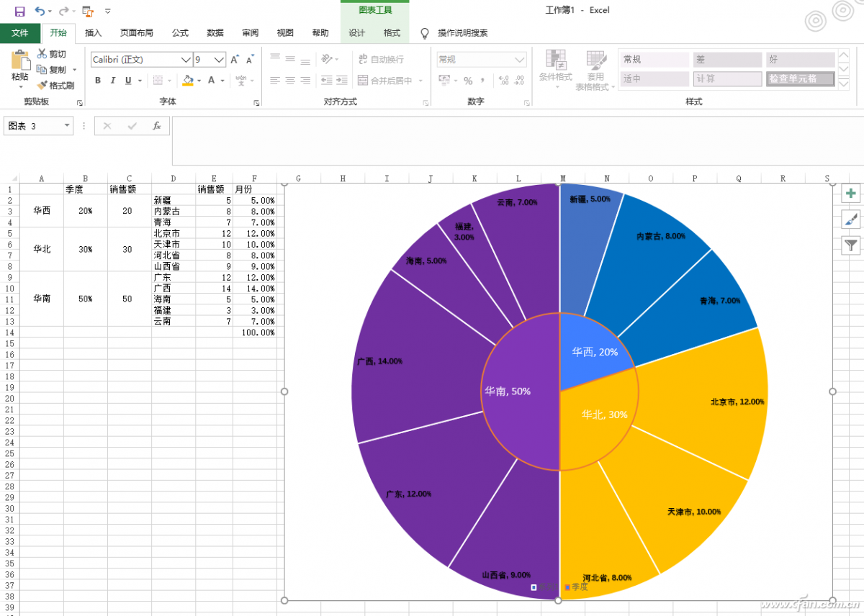Open Conditional Formatting (条件格式)
864x616 pixels.
tap(555, 70)
